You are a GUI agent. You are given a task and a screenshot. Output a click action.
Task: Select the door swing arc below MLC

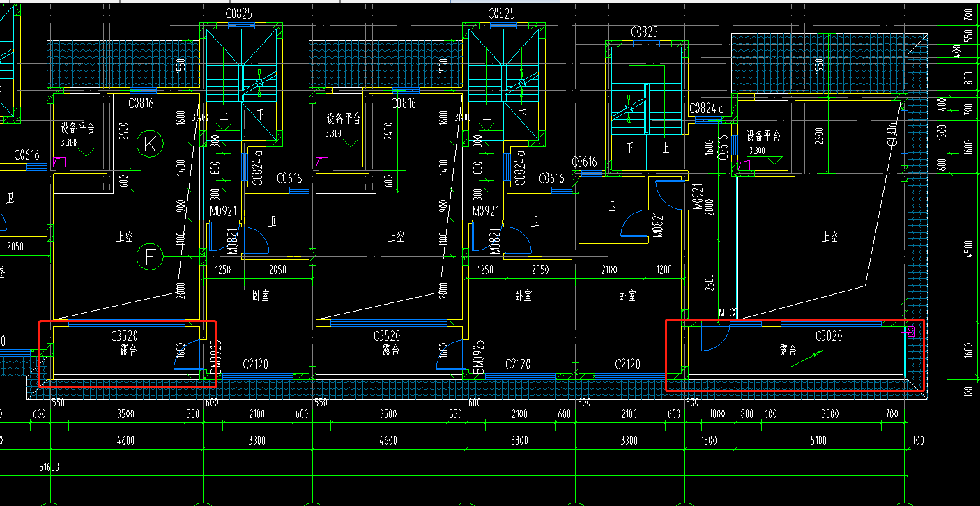click(x=715, y=339)
